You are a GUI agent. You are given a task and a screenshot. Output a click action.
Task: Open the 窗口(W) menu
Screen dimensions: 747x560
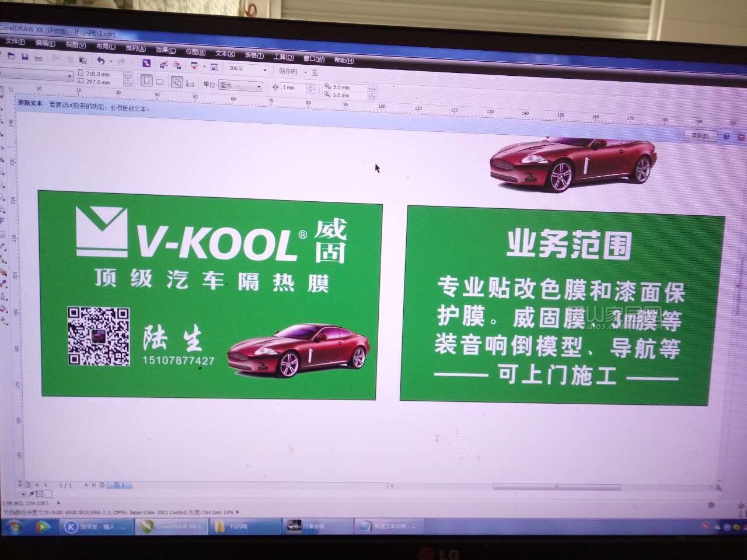point(314,59)
